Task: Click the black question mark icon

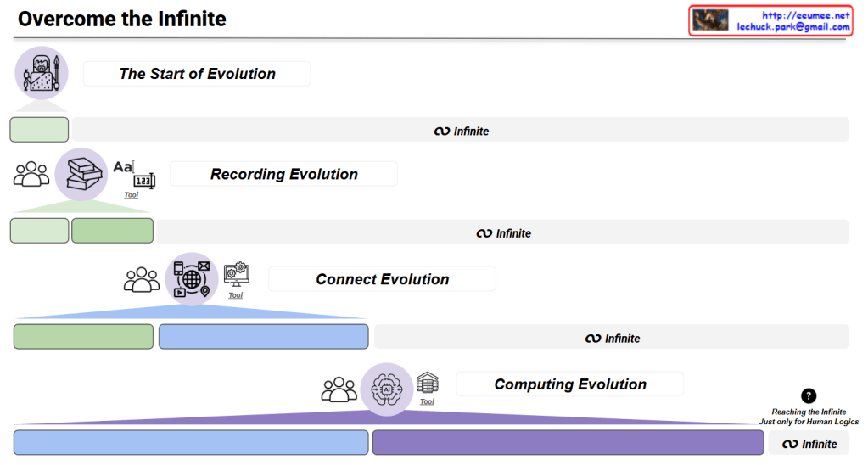Action: (809, 395)
